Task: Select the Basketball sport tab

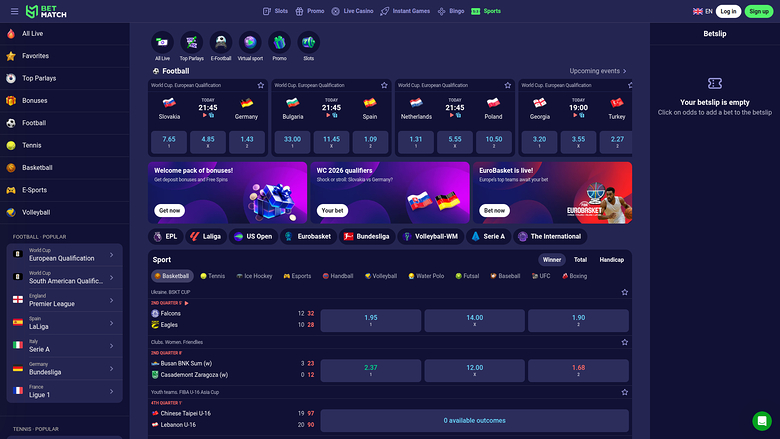Action: 172,276
